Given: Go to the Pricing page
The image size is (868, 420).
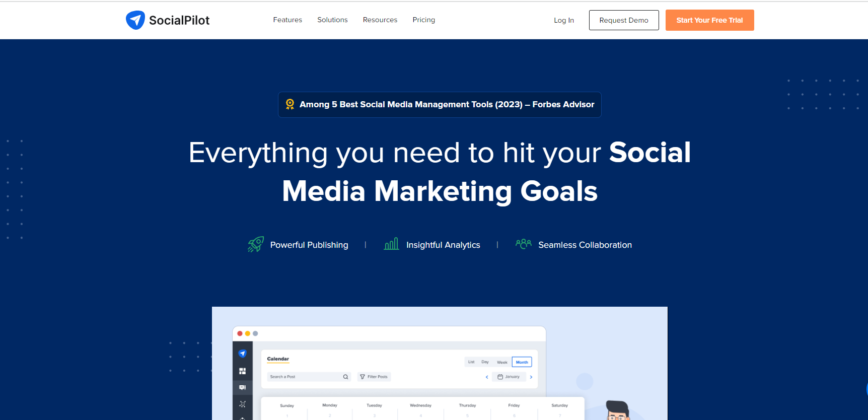Looking at the screenshot, I should coord(424,20).
